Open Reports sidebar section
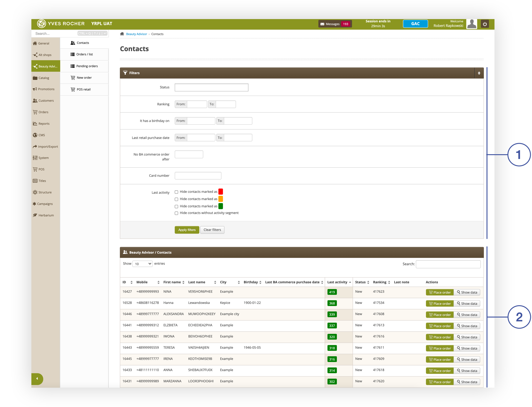532x407 pixels. (x=46, y=124)
